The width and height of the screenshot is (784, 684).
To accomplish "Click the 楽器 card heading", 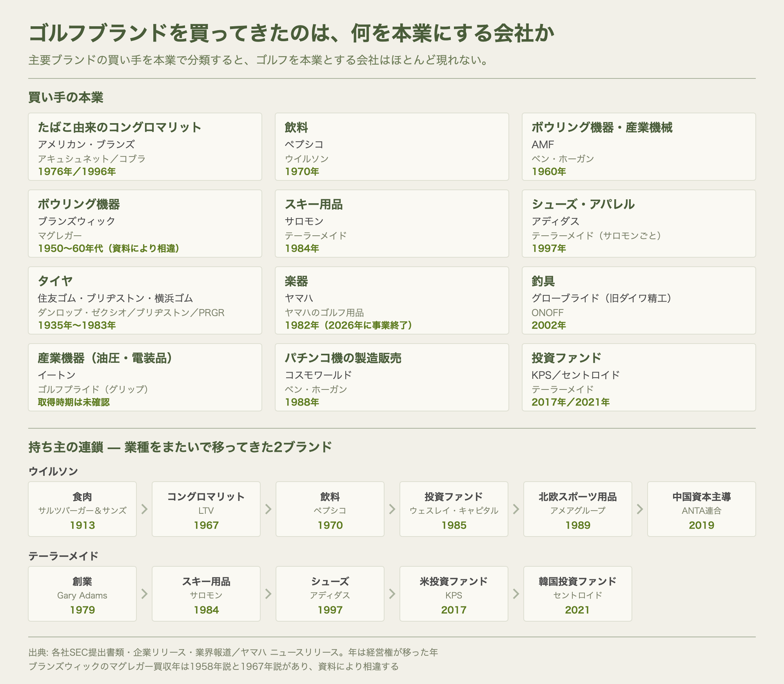I will click(x=296, y=281).
